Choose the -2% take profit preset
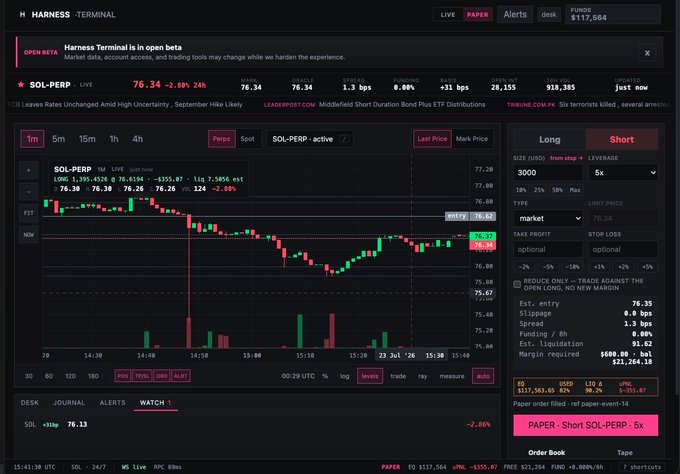Image resolution: width=680 pixels, height=474 pixels. pos(524,267)
